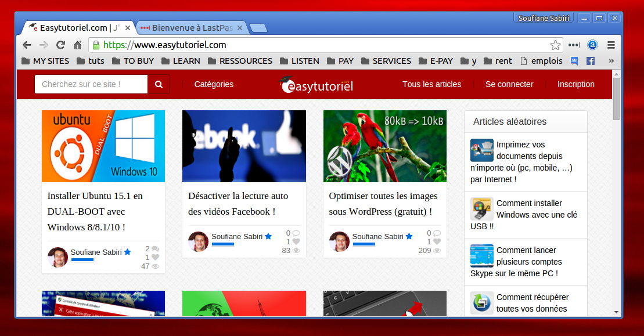Image resolution: width=644 pixels, height=336 pixels.
Task: Click the easytutoriel logo
Action: 316,85
